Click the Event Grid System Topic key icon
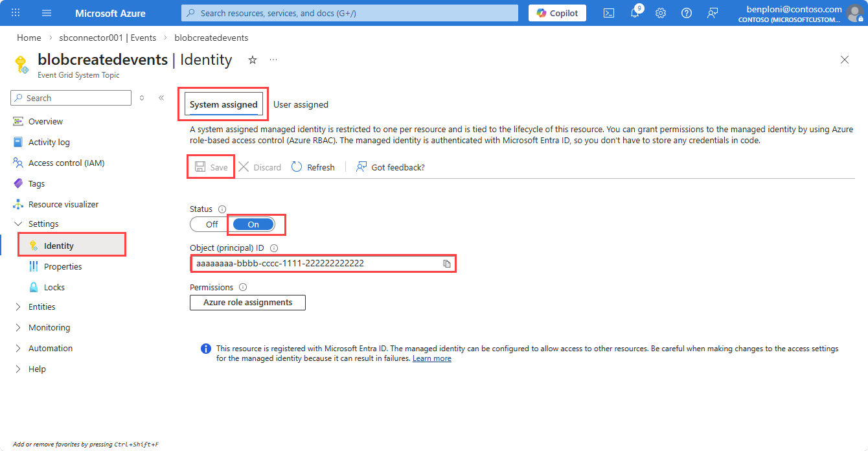The image size is (868, 451). coord(21,64)
